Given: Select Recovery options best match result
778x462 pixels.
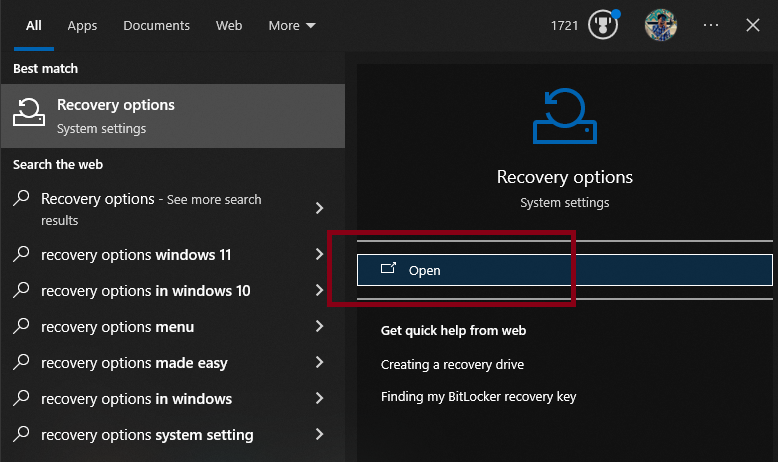Looking at the screenshot, I should (173, 116).
